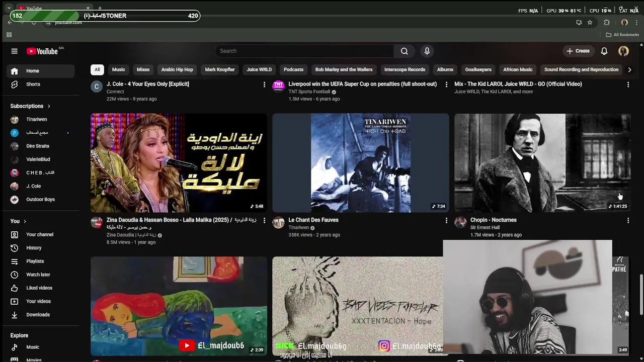Open Tinariwen subscription channel
This screenshot has height=362, width=644.
(41, 119)
